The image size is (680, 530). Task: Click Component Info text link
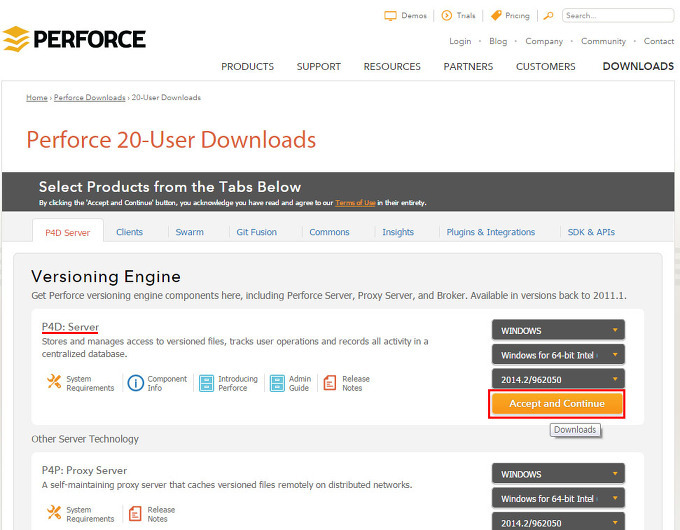click(167, 383)
